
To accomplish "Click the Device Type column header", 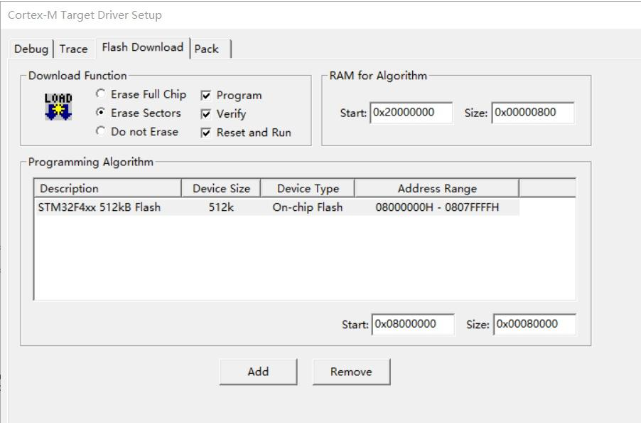I will coord(307,188).
